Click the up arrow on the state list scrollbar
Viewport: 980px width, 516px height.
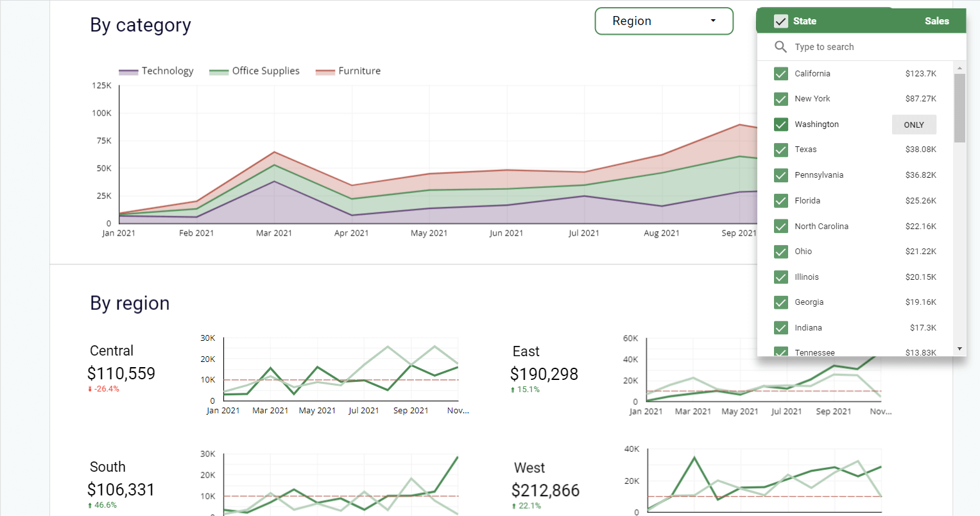(x=959, y=67)
